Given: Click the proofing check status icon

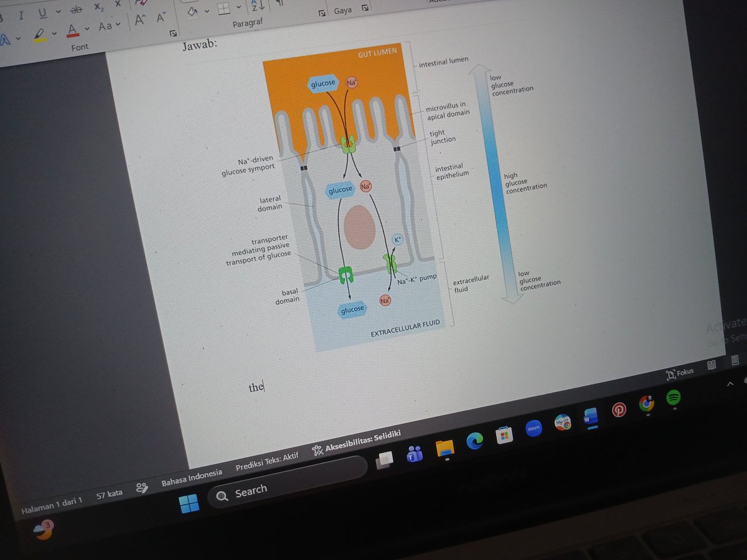Looking at the screenshot, I should [142, 488].
